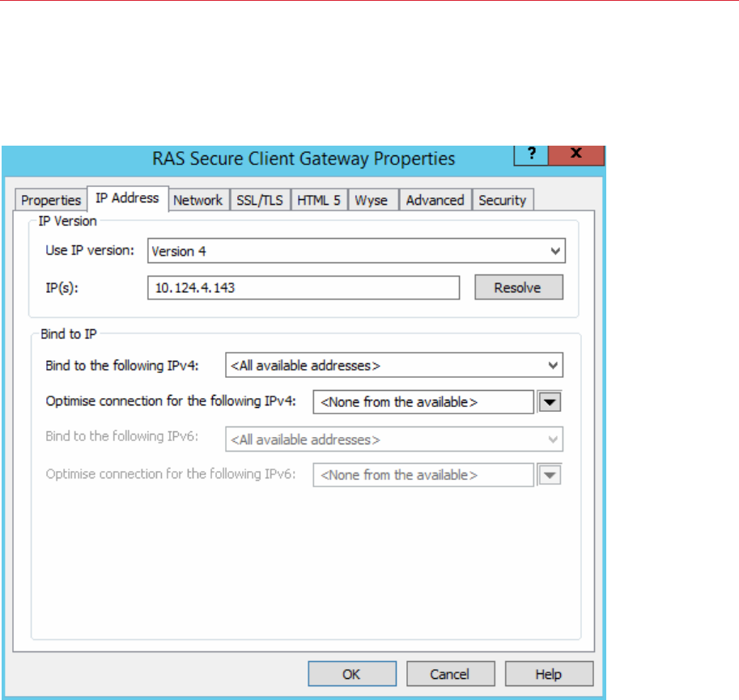This screenshot has width=739, height=700.
Task: Click the 'Use IP version:' label
Action: 90,251
